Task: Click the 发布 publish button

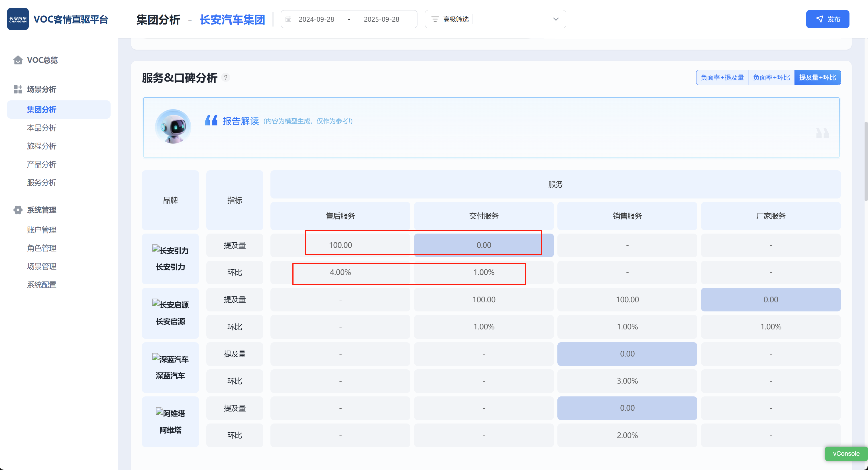Action: pyautogui.click(x=827, y=19)
